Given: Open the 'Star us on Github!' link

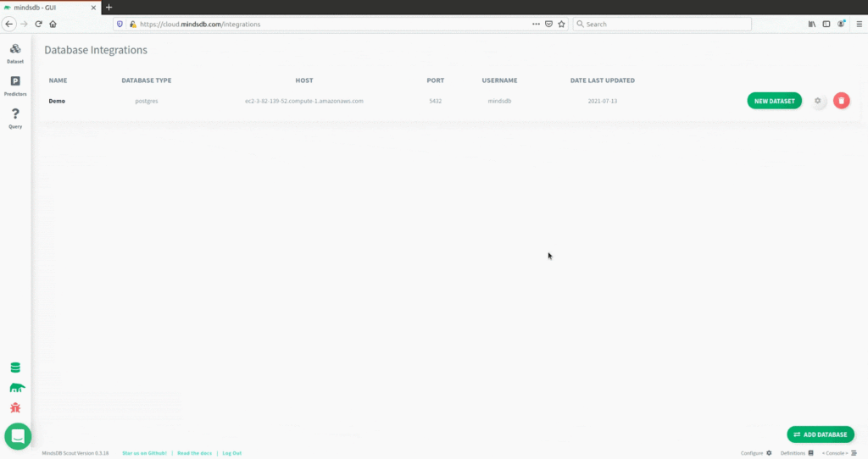Looking at the screenshot, I should [x=144, y=453].
